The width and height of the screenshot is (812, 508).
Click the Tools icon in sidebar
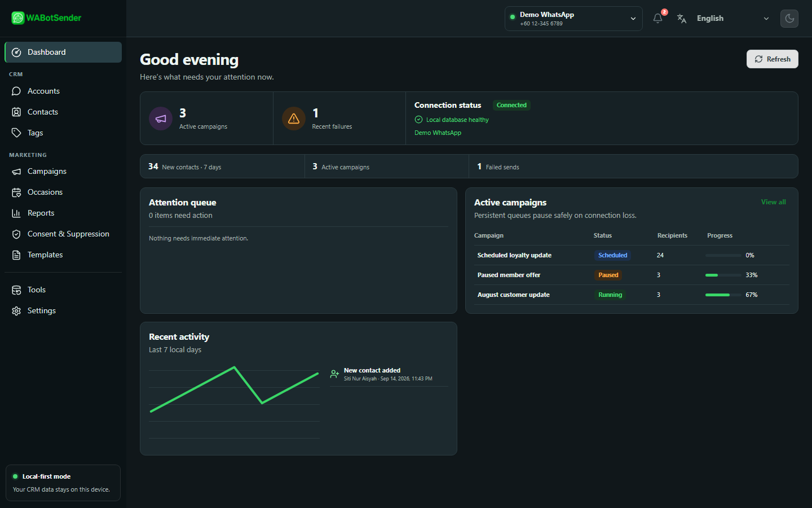point(16,290)
